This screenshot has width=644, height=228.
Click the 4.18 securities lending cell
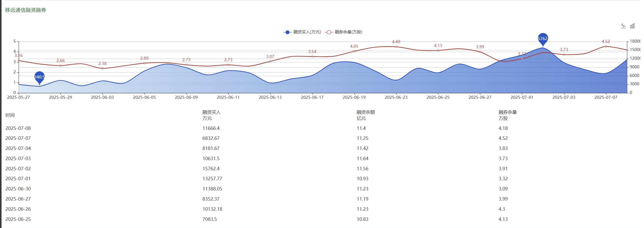tap(503, 128)
